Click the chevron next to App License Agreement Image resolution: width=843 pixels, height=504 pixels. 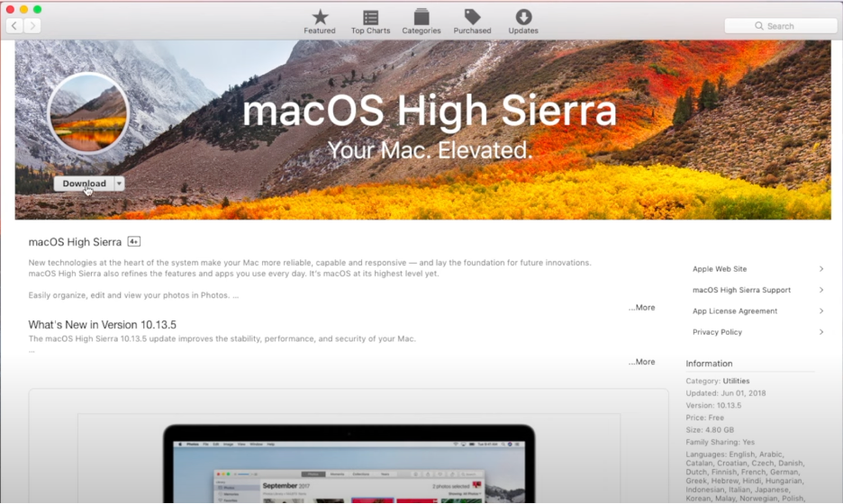pos(821,310)
